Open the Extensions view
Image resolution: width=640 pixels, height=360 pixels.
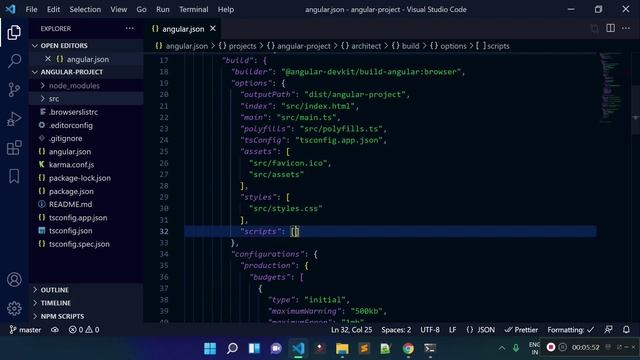[14, 148]
